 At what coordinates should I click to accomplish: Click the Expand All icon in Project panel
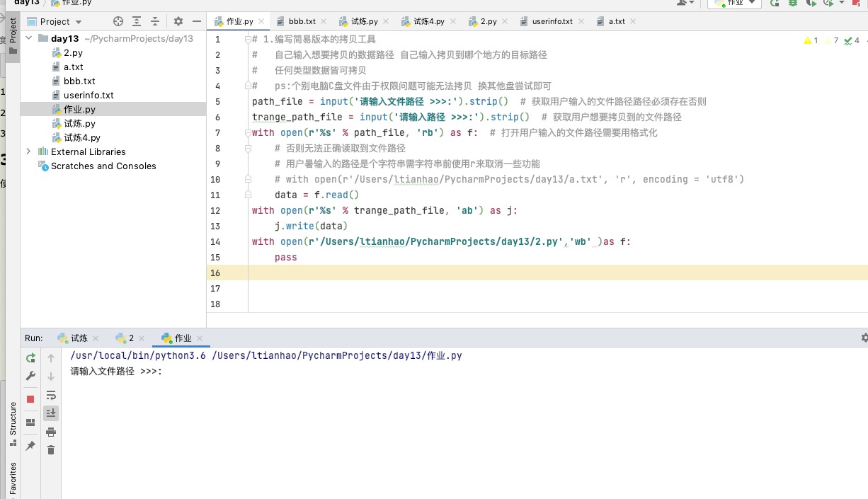coord(137,22)
